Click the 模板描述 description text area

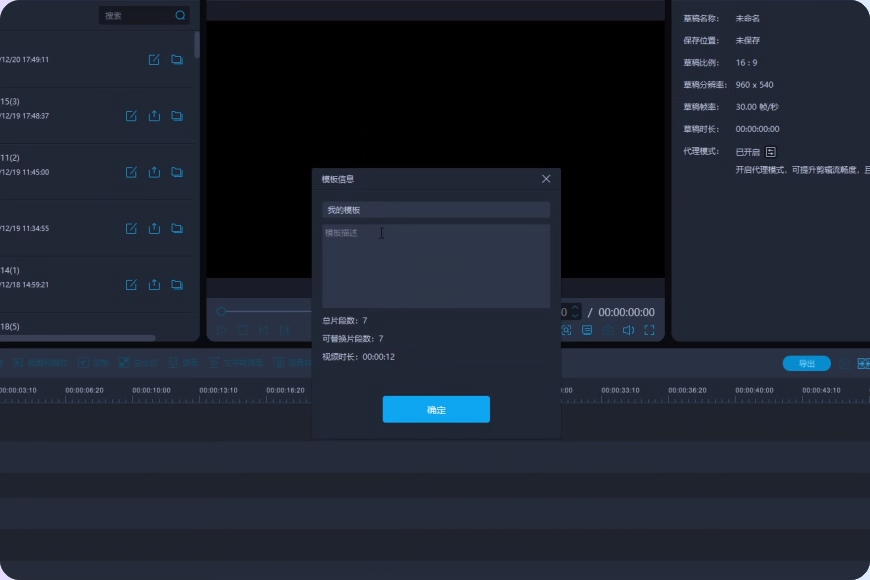click(x=436, y=266)
